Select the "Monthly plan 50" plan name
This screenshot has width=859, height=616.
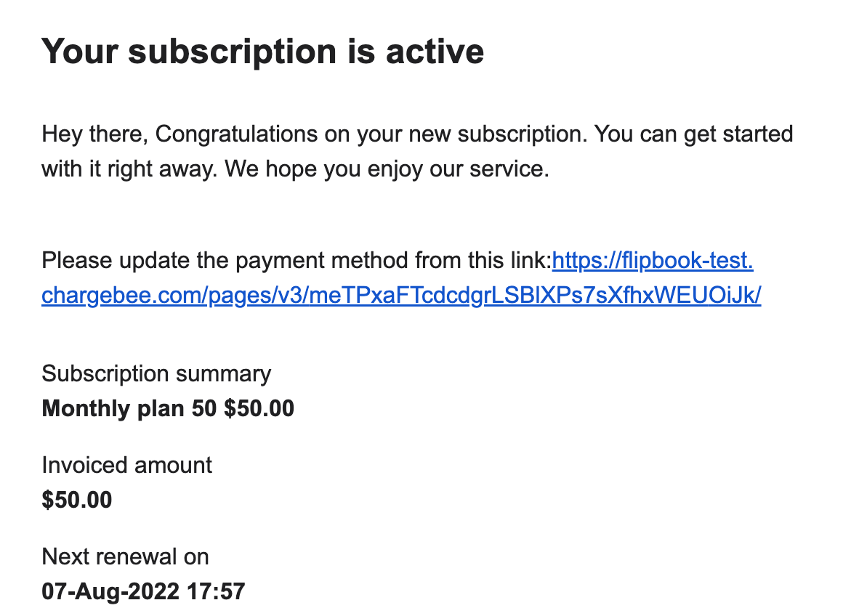click(x=129, y=409)
